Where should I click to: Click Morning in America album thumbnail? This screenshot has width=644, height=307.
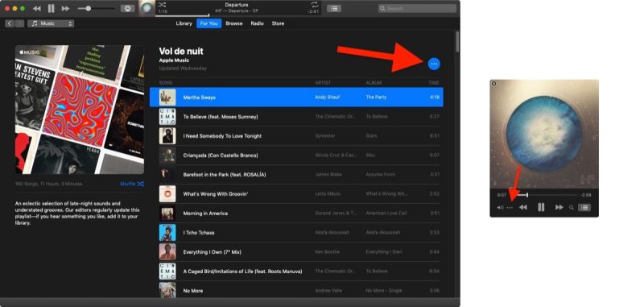[x=167, y=214]
